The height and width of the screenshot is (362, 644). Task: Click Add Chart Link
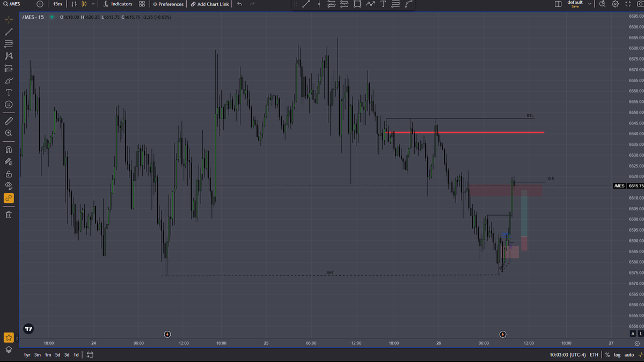[210, 4]
